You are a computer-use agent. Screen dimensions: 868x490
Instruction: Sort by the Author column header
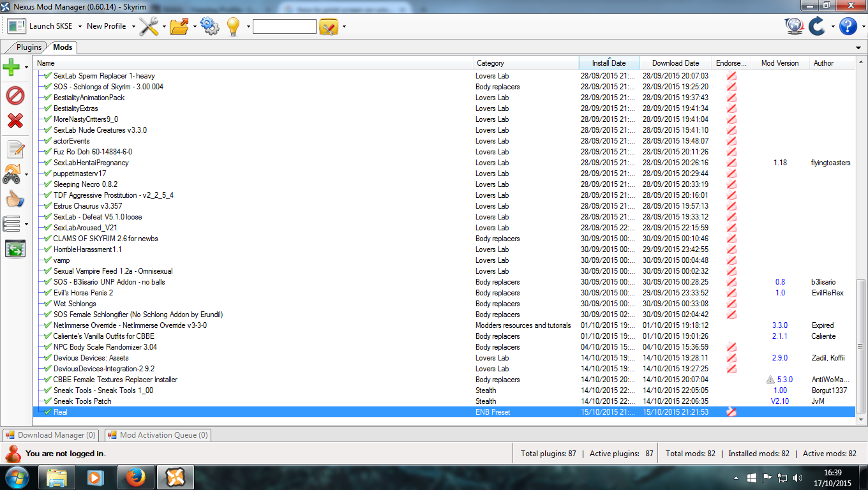pyautogui.click(x=831, y=63)
